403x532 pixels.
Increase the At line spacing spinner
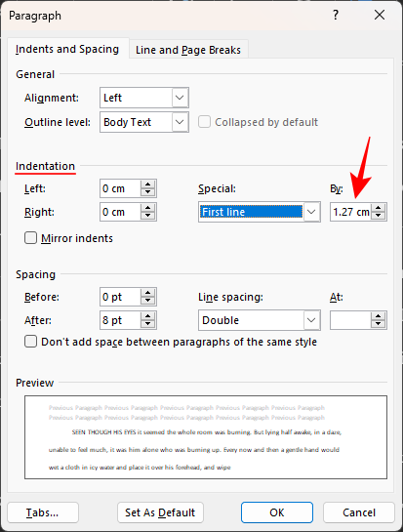[379, 316]
